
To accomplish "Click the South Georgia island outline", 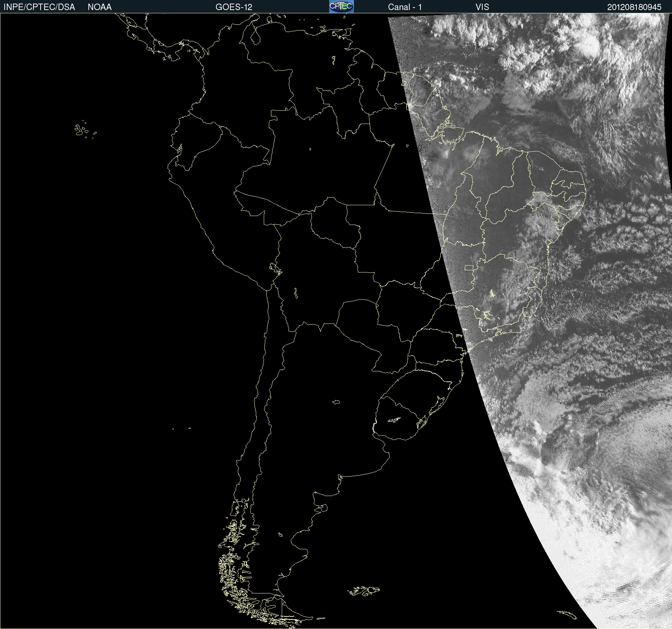I will (567, 614).
